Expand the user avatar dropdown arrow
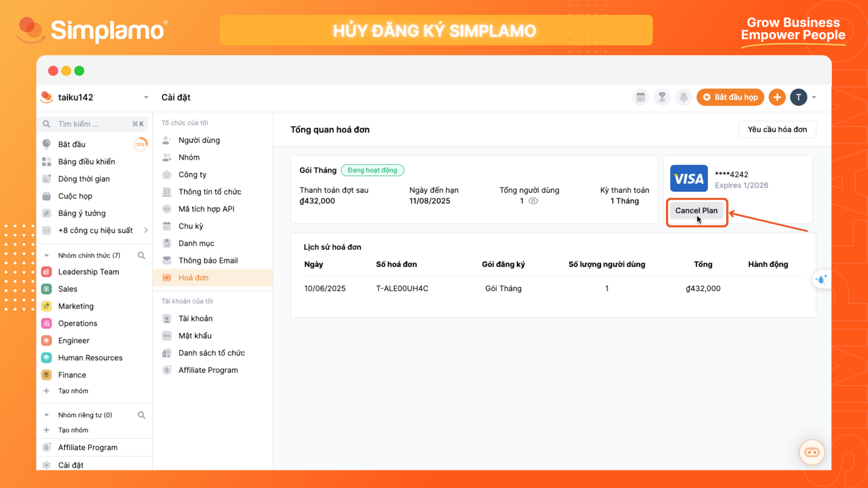The width and height of the screenshot is (868, 488). (814, 97)
